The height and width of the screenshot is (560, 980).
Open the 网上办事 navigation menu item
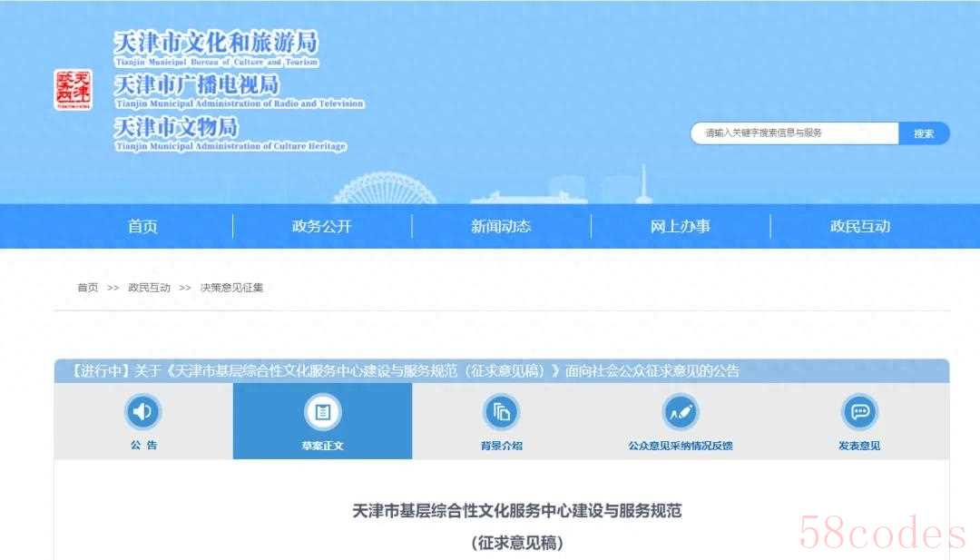[x=681, y=226]
